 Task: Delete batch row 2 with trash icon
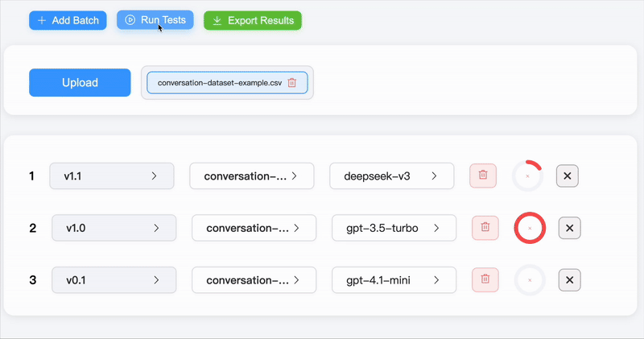(485, 228)
